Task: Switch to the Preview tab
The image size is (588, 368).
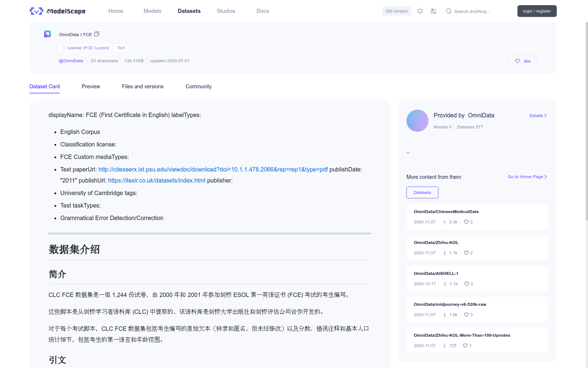Action: point(91,86)
